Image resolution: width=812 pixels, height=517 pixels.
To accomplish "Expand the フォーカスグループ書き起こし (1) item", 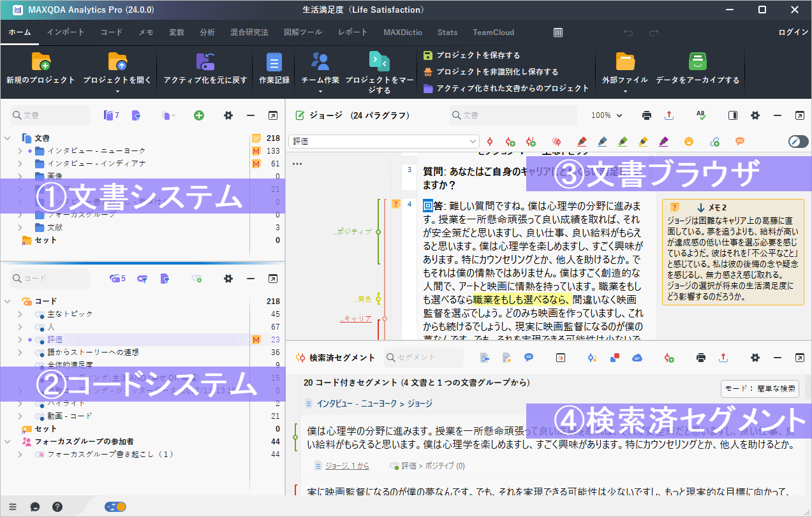I will click(20, 455).
